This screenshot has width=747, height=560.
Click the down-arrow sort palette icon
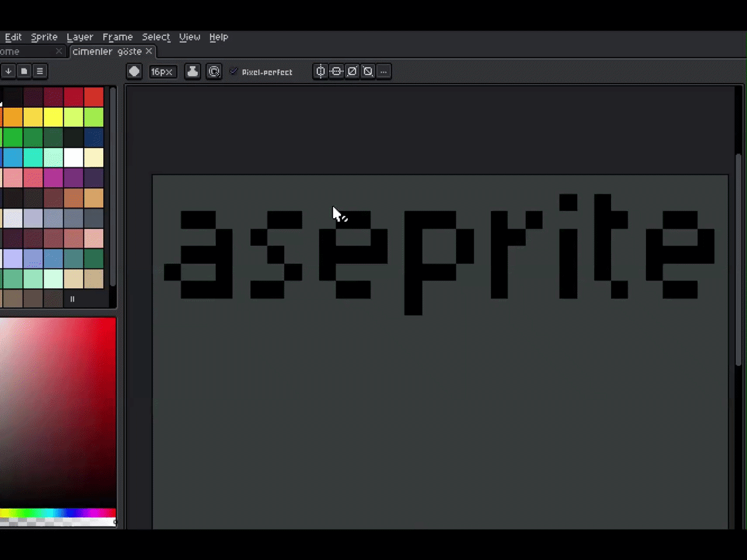(8, 71)
